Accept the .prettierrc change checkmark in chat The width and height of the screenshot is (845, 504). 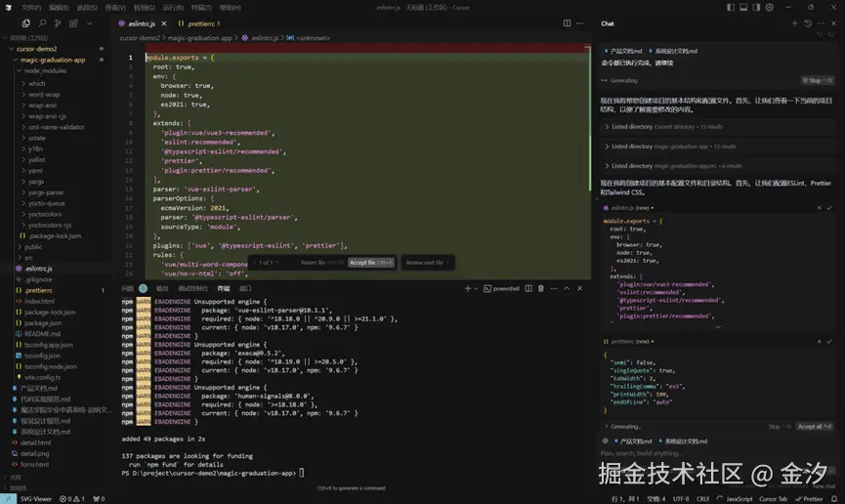coord(829,341)
